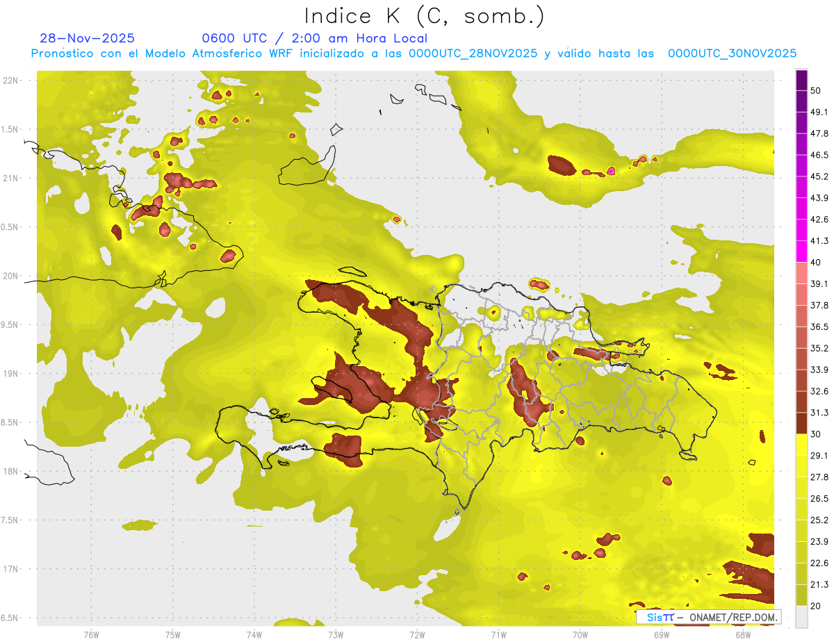Click the colorbar label '26.5'
Image resolution: width=834 pixels, height=644 pixels.
[x=819, y=499]
